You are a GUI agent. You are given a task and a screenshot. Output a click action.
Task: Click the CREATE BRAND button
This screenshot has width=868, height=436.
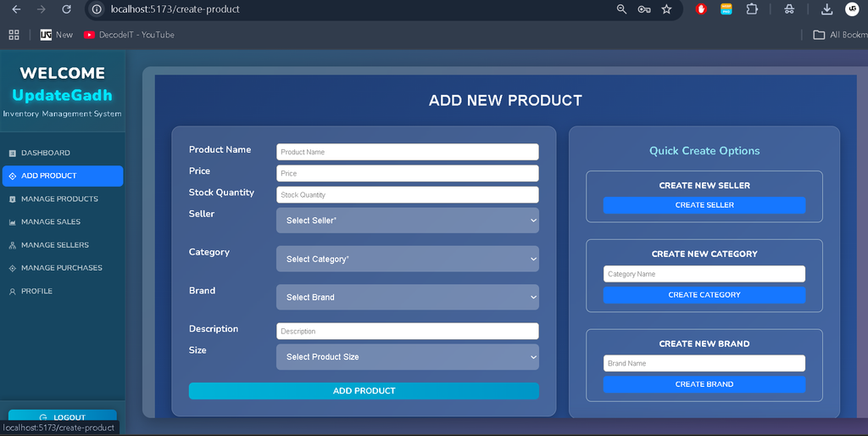pyautogui.click(x=704, y=384)
